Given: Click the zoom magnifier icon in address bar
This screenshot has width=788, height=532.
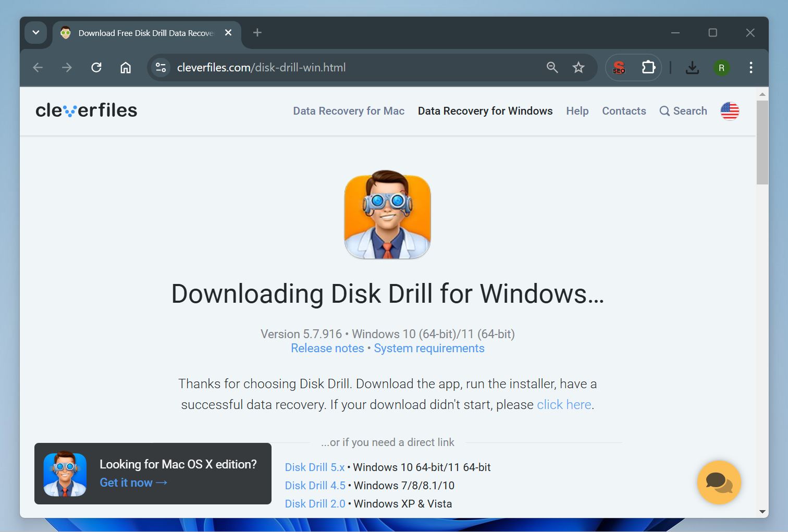Looking at the screenshot, I should (x=552, y=67).
